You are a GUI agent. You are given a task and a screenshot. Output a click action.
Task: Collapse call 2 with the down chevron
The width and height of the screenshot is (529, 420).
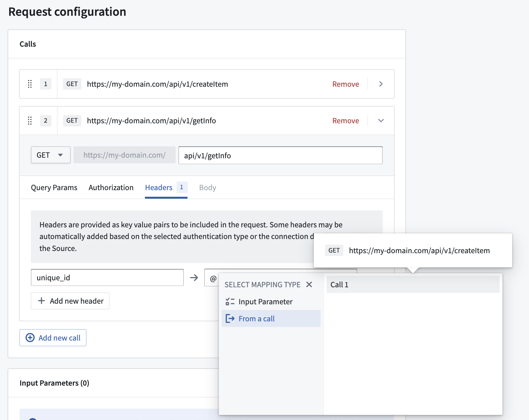click(x=381, y=120)
